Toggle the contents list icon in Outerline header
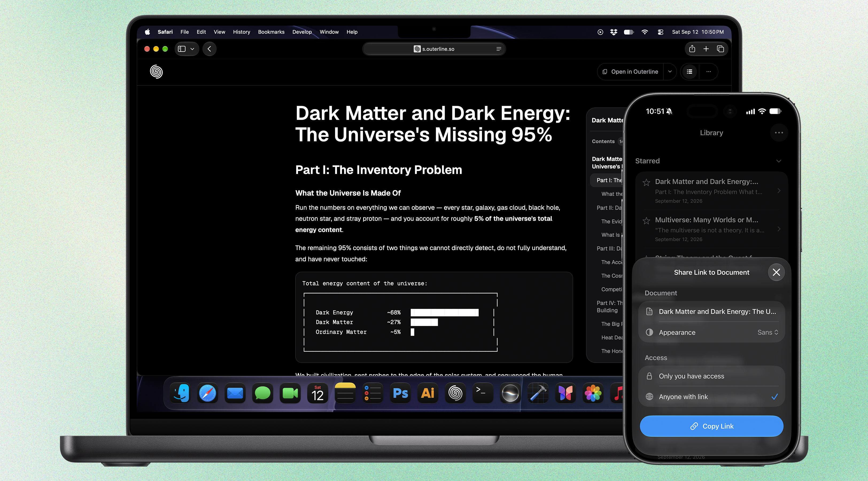The width and height of the screenshot is (868, 481). click(x=689, y=71)
